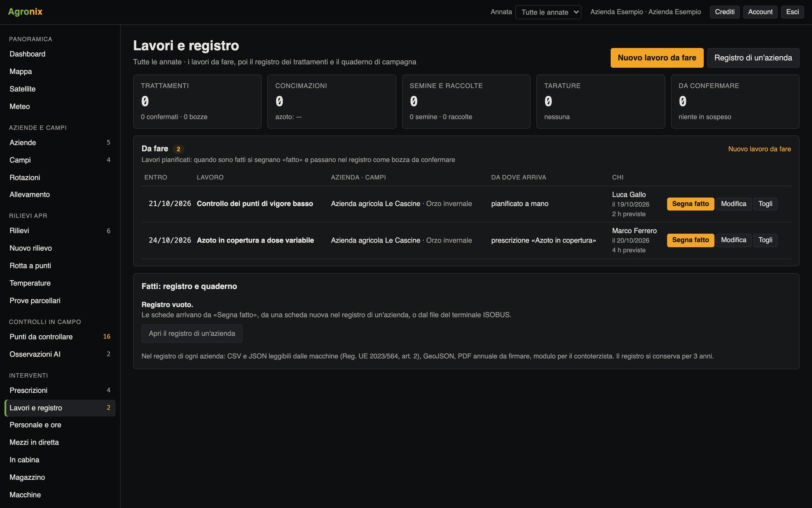812x508 pixels.
Task: Open Punti da controllare in the sidebar
Action: pos(60,337)
